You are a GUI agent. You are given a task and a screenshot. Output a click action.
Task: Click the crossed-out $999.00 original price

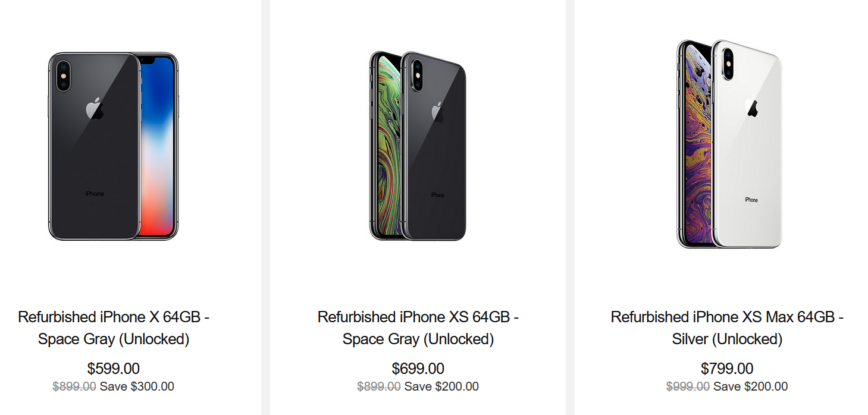pos(688,386)
